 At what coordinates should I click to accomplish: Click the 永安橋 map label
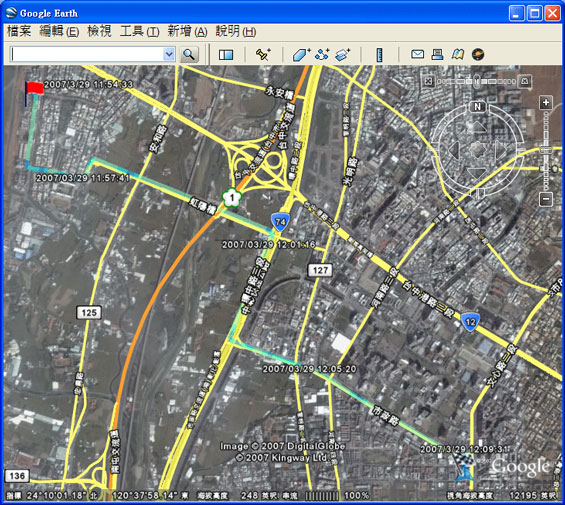coord(279,93)
